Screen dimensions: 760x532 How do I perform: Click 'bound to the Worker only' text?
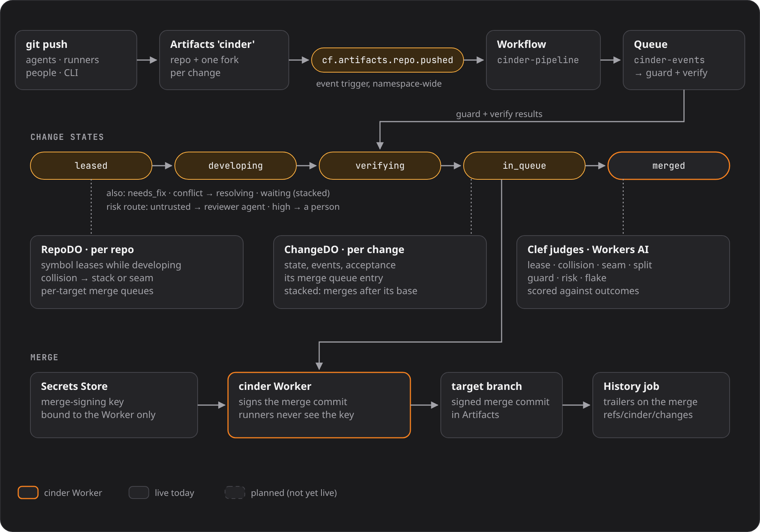click(x=98, y=415)
